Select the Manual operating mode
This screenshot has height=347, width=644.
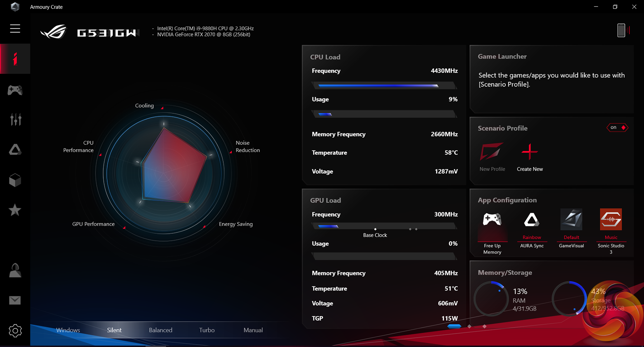253,330
